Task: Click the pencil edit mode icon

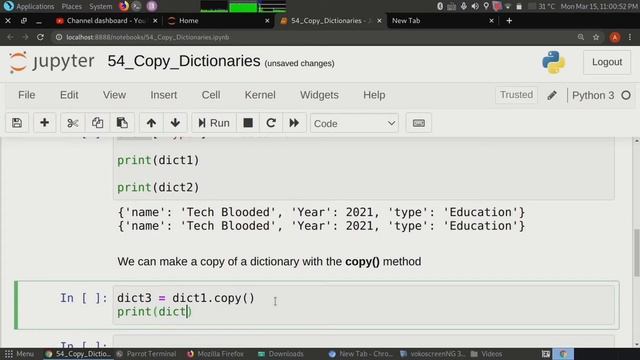Action: pyautogui.click(x=552, y=95)
